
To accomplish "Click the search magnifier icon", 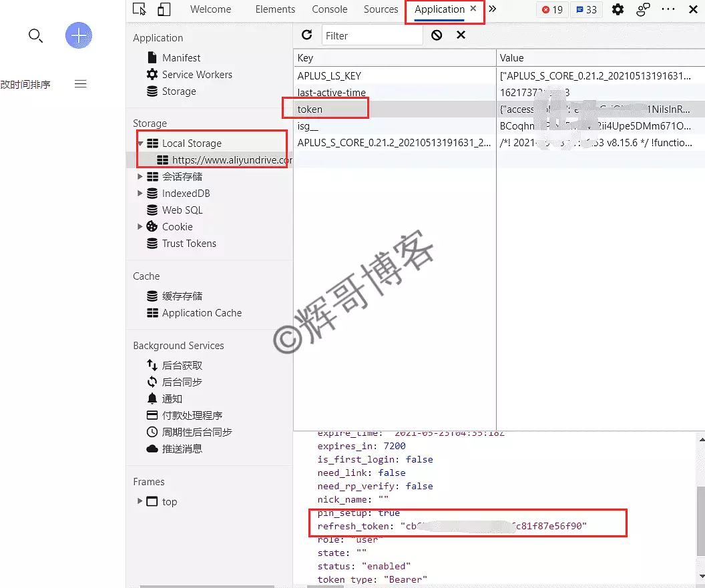I will click(35, 35).
